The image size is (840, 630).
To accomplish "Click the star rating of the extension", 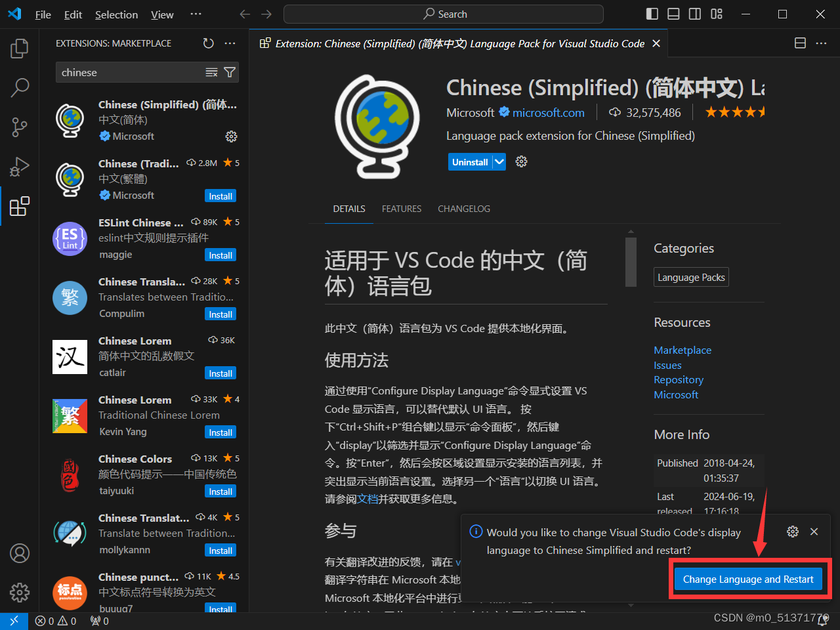I will 735,112.
